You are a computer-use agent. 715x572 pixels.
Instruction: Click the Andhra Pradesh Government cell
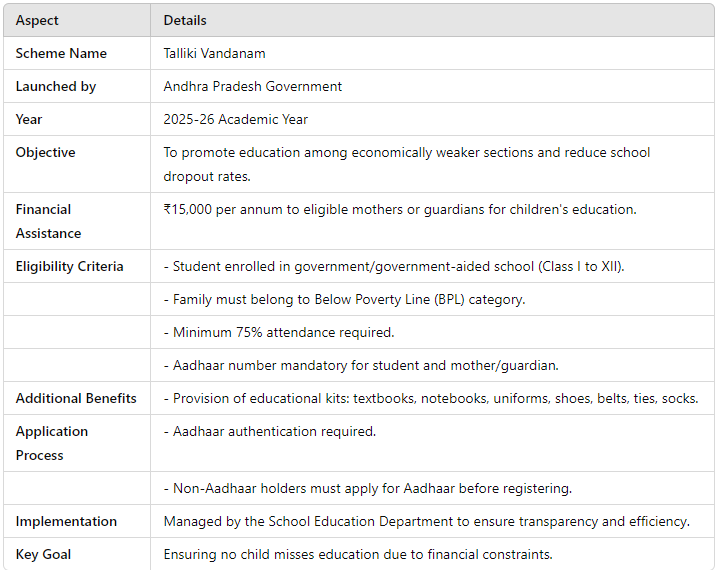pos(253,86)
